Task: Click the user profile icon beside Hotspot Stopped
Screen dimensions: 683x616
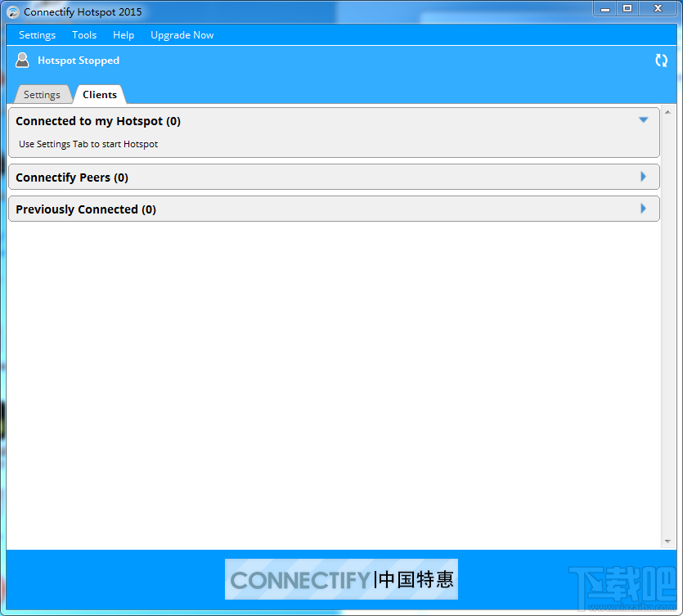Action: pyautogui.click(x=22, y=60)
